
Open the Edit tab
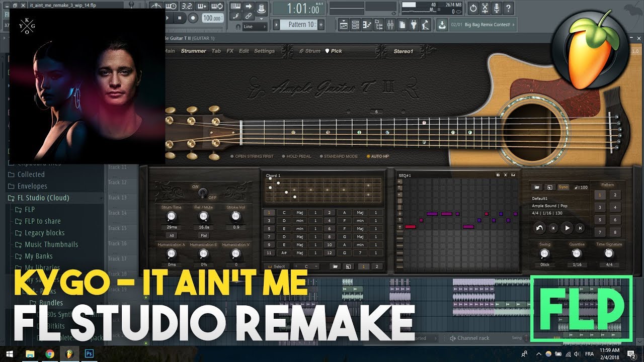pos(244,51)
